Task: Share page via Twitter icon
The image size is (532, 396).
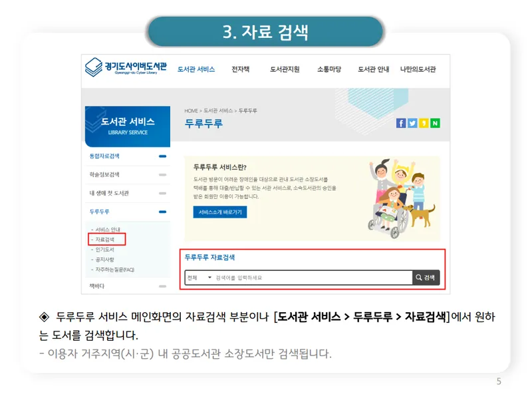Action: point(412,123)
